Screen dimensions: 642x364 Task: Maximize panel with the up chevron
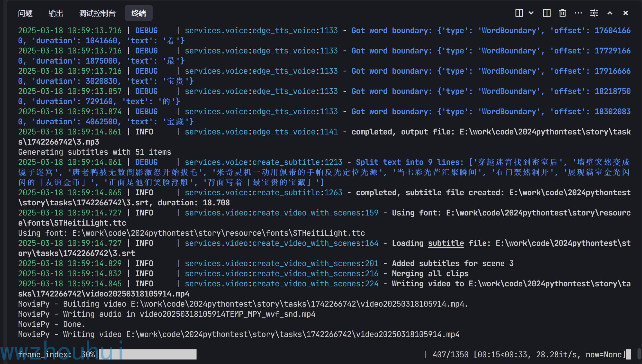click(610, 13)
